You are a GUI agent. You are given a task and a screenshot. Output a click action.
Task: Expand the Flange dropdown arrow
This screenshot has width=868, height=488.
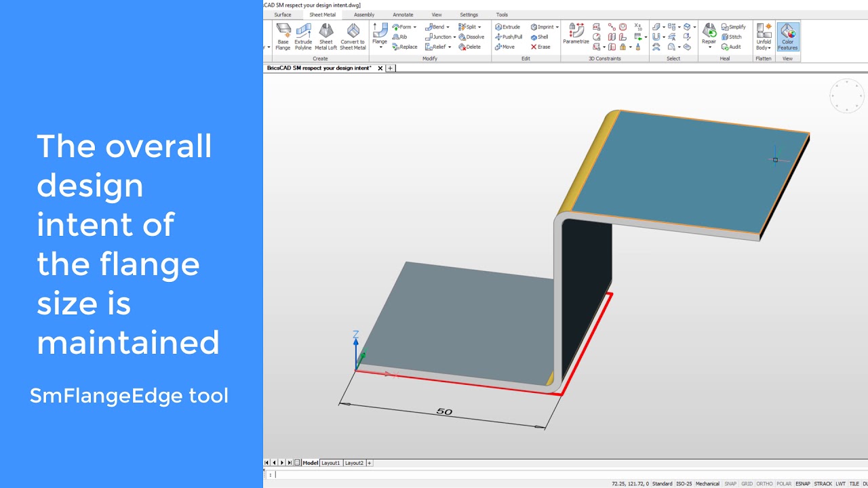point(380,47)
